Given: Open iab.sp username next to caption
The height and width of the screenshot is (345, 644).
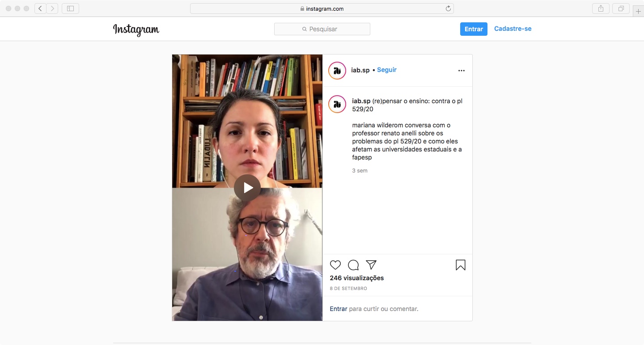Looking at the screenshot, I should [361, 101].
